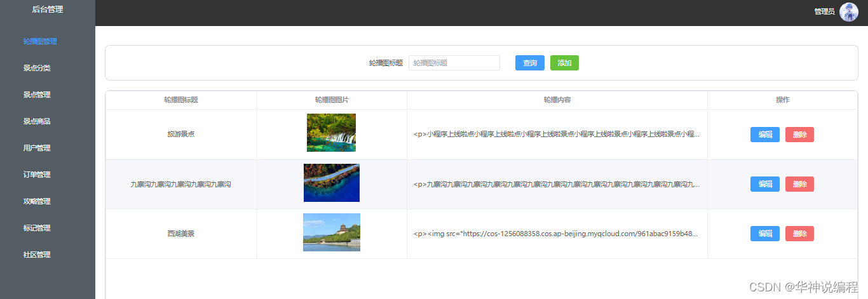868x299 pixels.
Task: Select the 九寨沟九寨沟 title cell
Action: point(181,184)
